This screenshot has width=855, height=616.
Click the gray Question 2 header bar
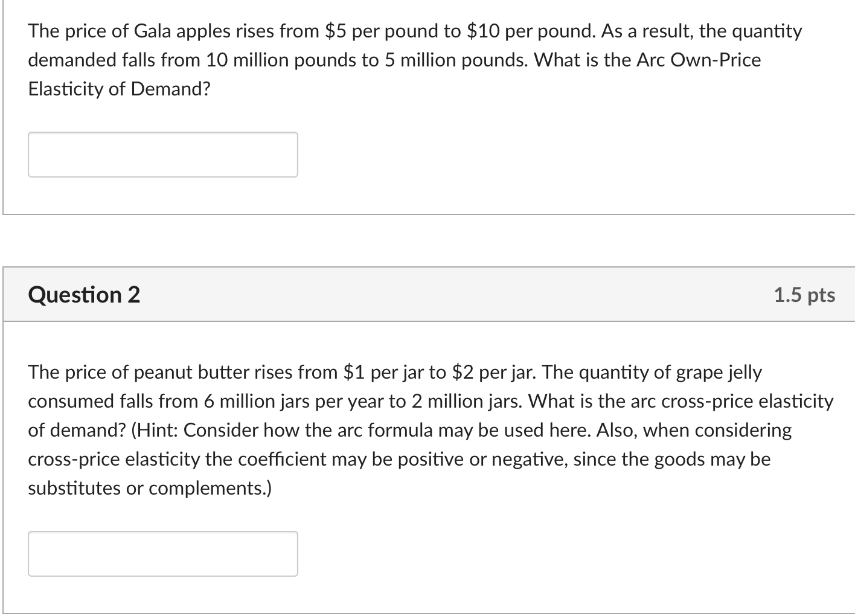click(x=429, y=294)
